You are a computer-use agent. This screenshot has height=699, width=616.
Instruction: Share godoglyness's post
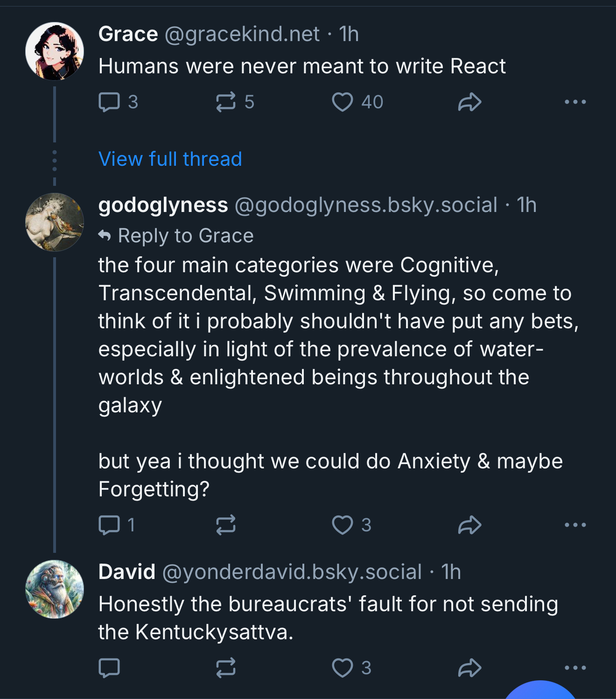pyautogui.click(x=469, y=525)
